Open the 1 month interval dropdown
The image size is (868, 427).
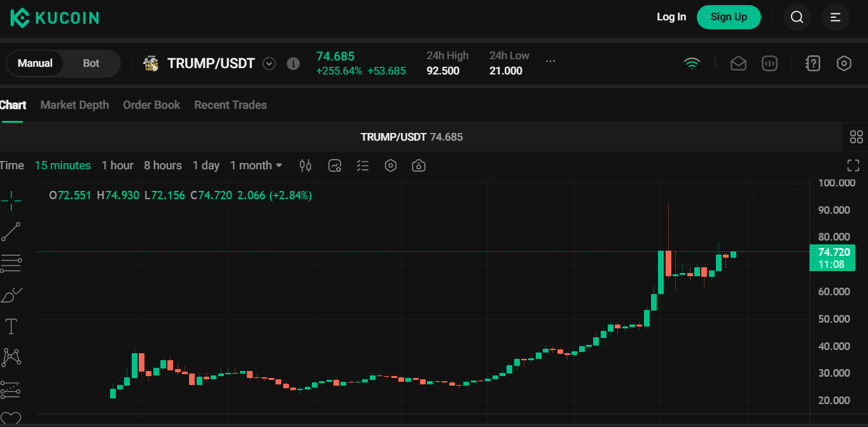[256, 165]
